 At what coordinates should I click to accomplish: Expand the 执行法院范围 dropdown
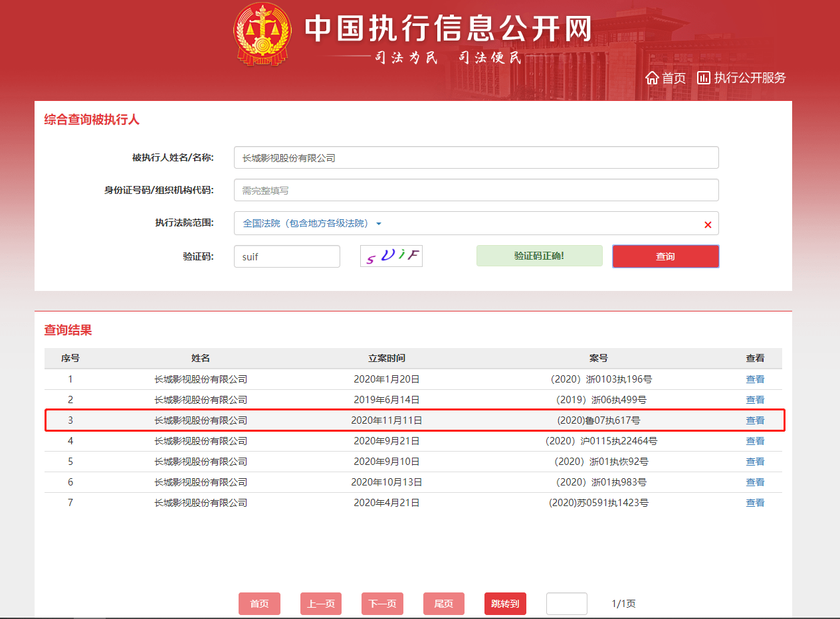coord(379,224)
